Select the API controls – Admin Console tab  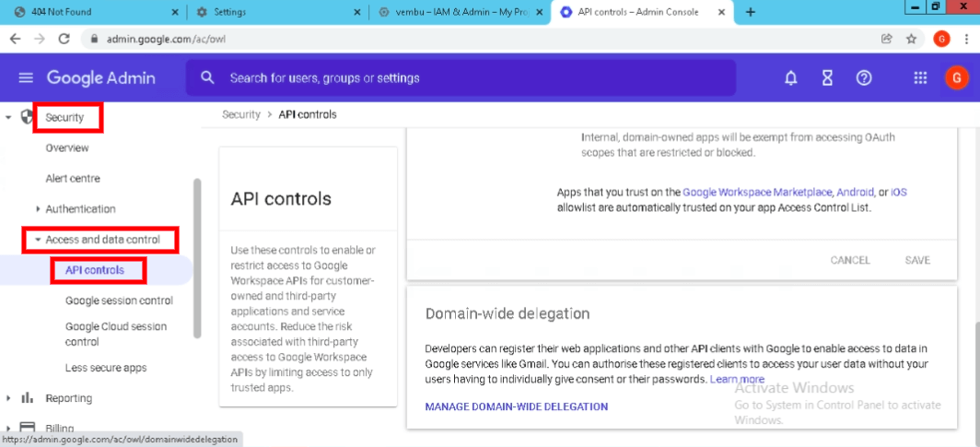point(642,13)
